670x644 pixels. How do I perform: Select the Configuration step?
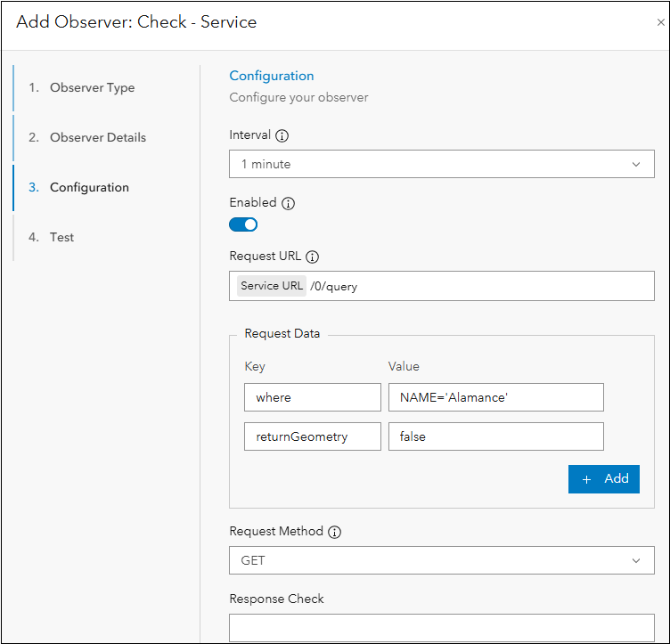89,187
